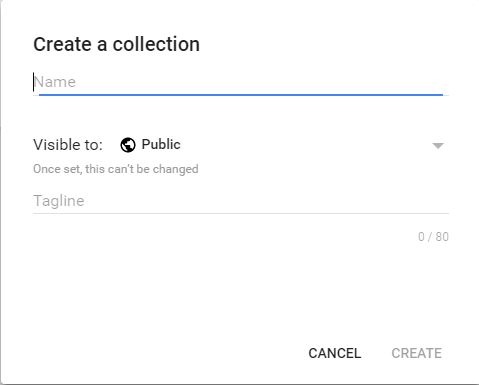The height and width of the screenshot is (385, 479).
Task: Click the blue underline of Name field
Action: [241, 95]
